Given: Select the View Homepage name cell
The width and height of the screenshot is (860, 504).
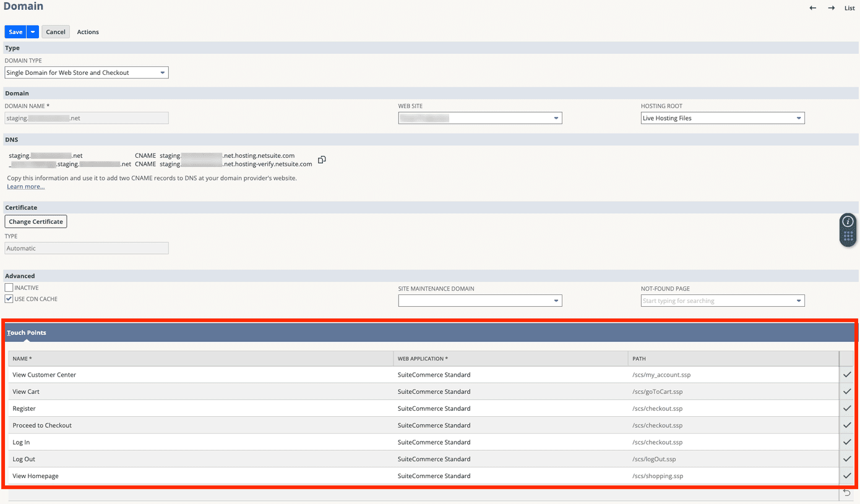Looking at the screenshot, I should (x=201, y=476).
